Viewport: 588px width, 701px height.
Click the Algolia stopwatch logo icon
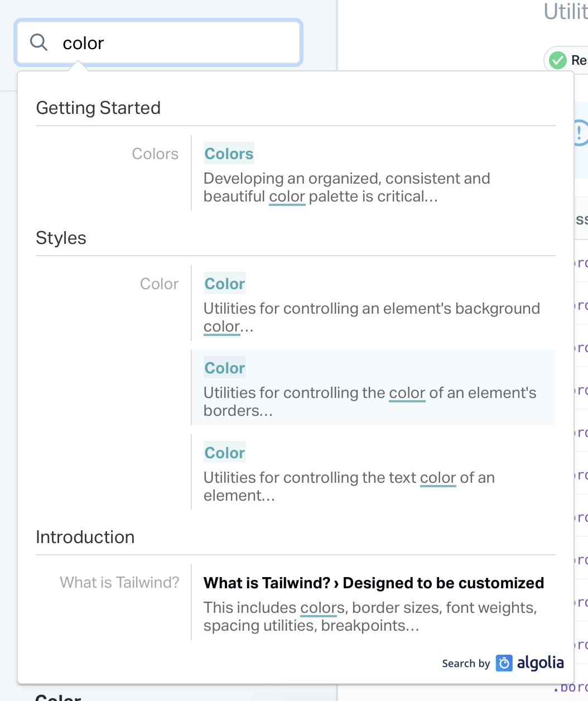pos(504,663)
